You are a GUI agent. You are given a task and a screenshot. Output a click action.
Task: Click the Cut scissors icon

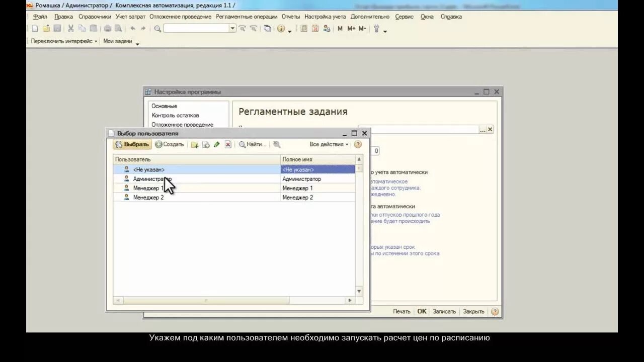(x=71, y=29)
